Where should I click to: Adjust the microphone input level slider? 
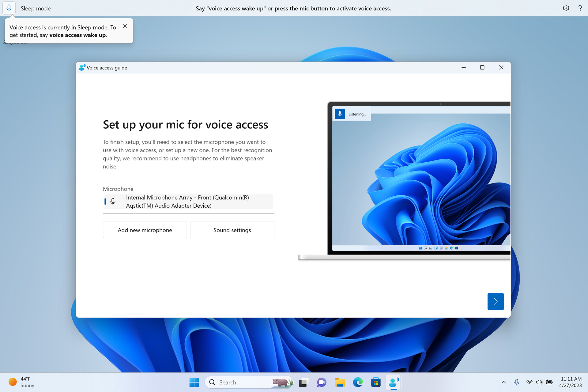tap(106, 202)
